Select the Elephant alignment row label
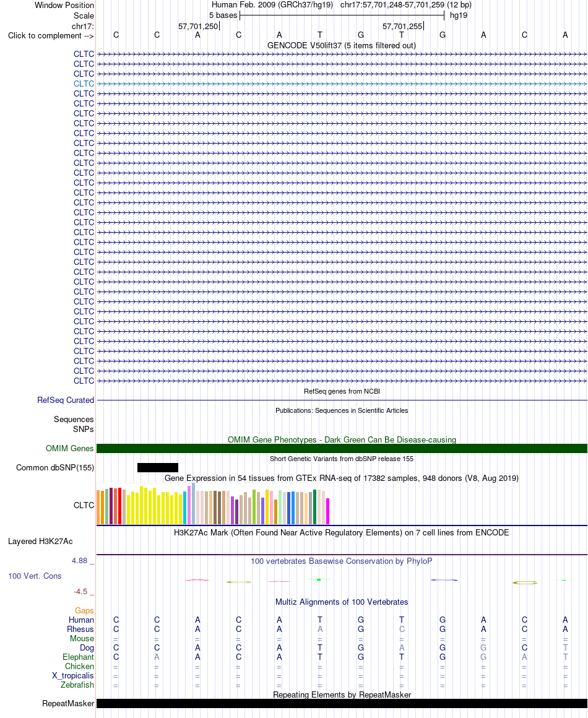 click(79, 657)
